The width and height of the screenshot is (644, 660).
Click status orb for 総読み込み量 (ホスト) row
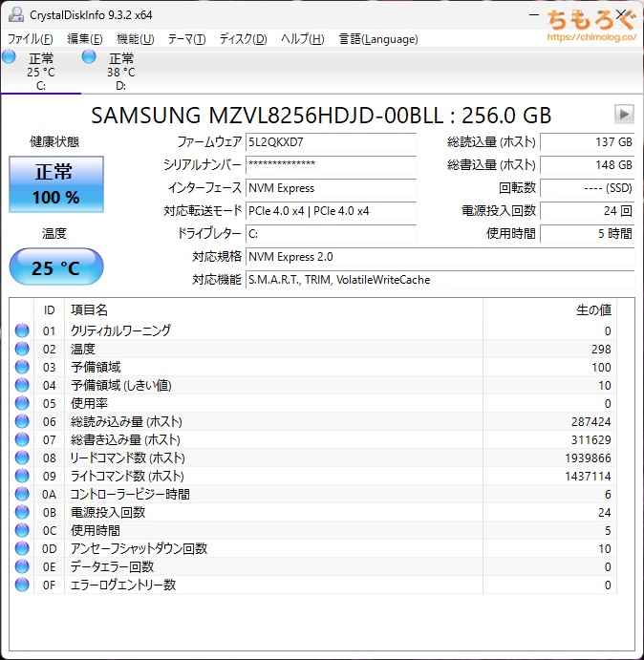[22, 421]
